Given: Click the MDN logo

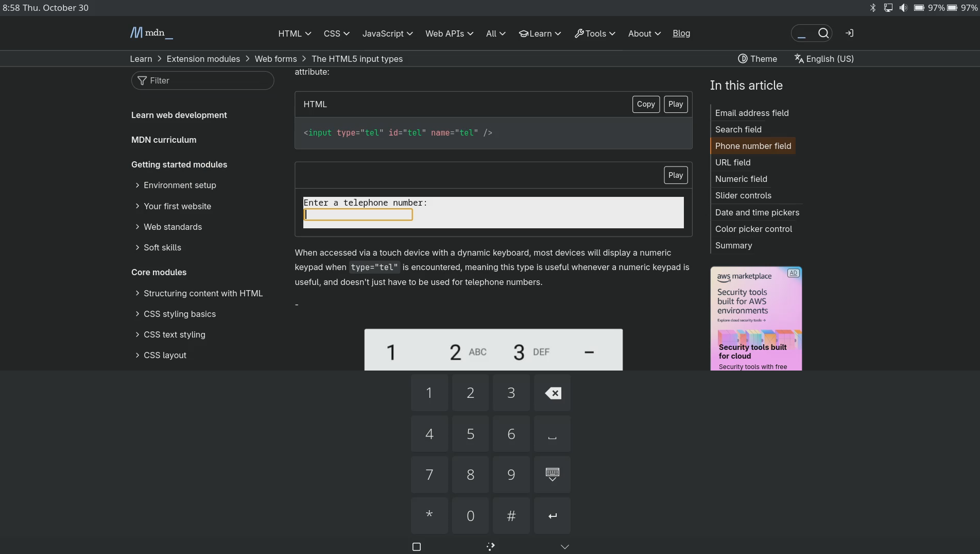Looking at the screenshot, I should 151,33.
